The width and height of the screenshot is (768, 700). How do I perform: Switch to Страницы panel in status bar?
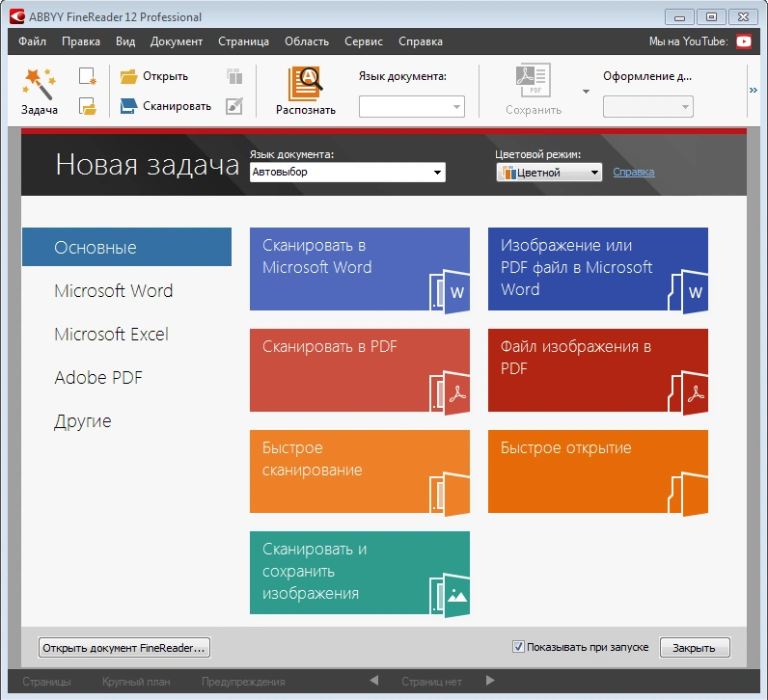(47, 682)
